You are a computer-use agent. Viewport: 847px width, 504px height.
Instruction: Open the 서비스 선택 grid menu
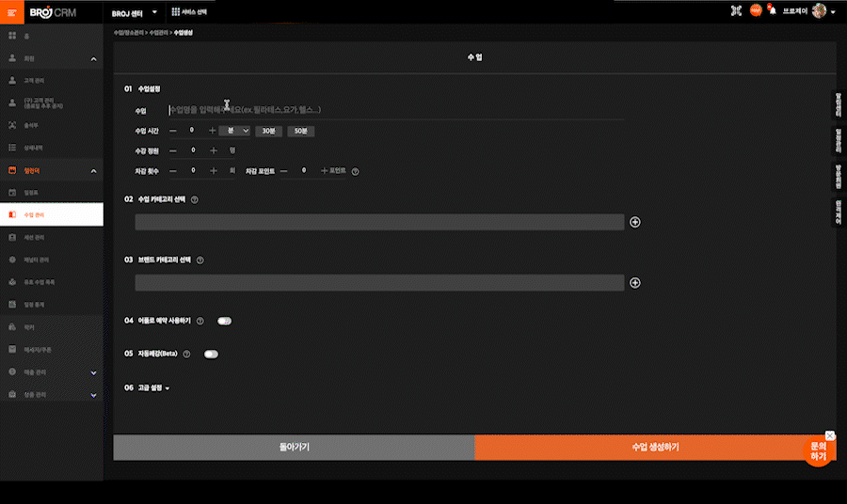[189, 12]
